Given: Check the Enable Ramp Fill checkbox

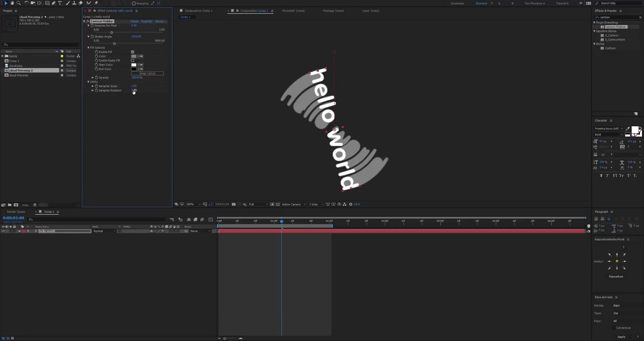Looking at the screenshot, I should pos(133,60).
